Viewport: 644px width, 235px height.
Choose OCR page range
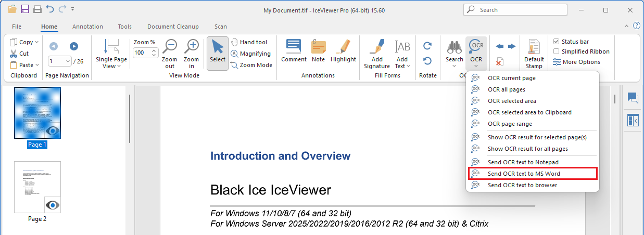tap(532, 124)
